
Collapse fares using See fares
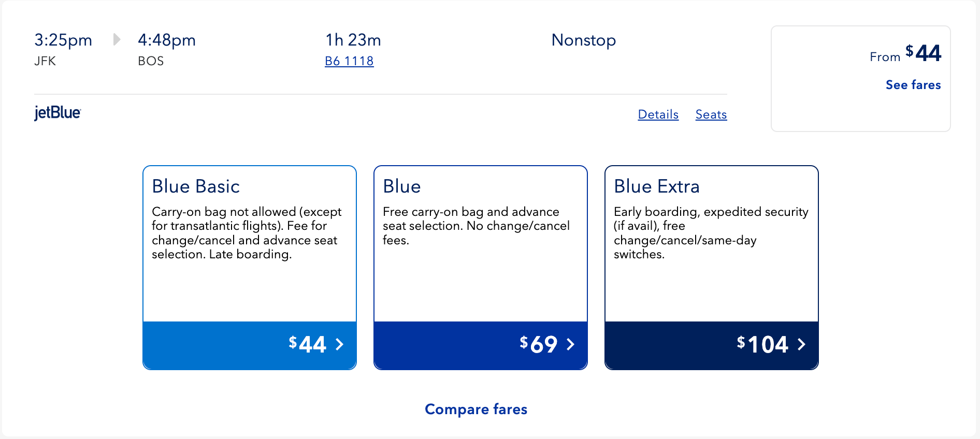[913, 85]
